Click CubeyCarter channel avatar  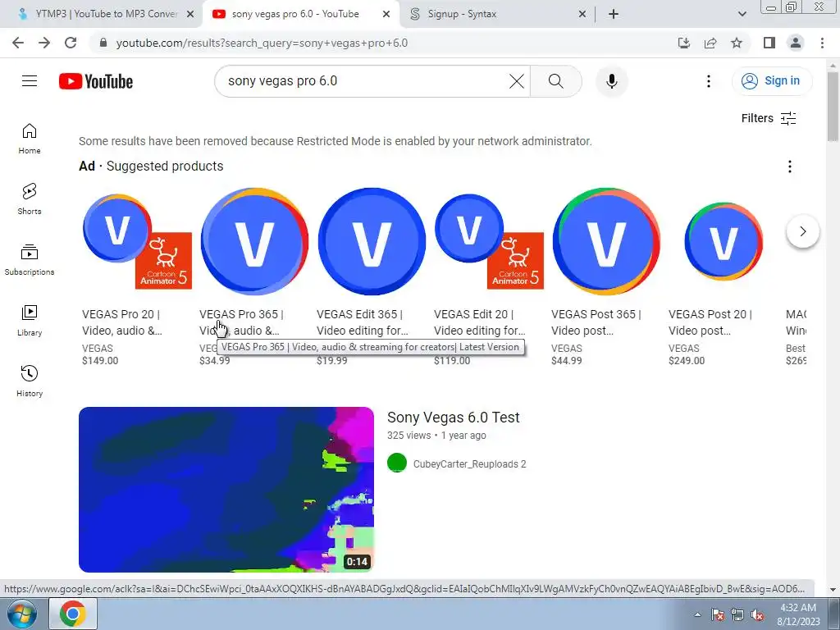tap(397, 463)
